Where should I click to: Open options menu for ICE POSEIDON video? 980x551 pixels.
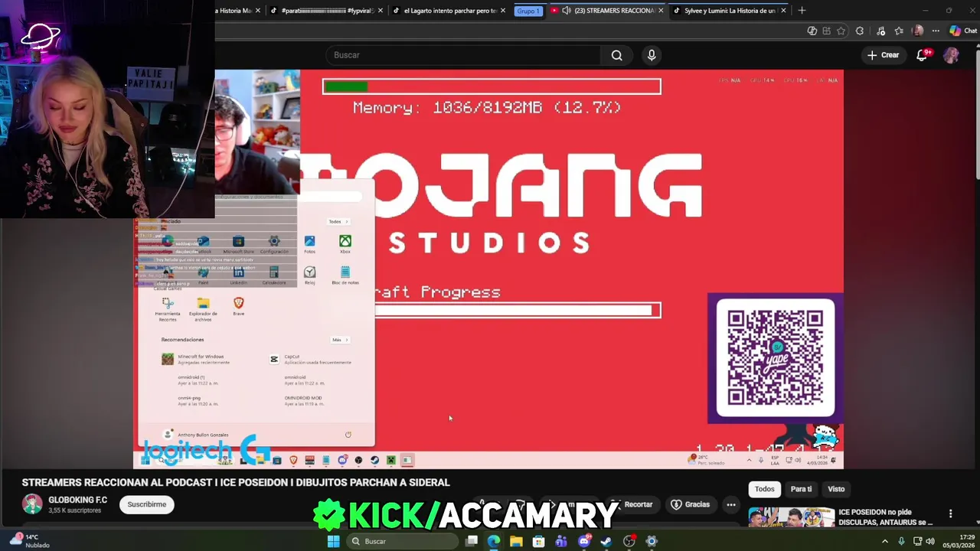(950, 514)
